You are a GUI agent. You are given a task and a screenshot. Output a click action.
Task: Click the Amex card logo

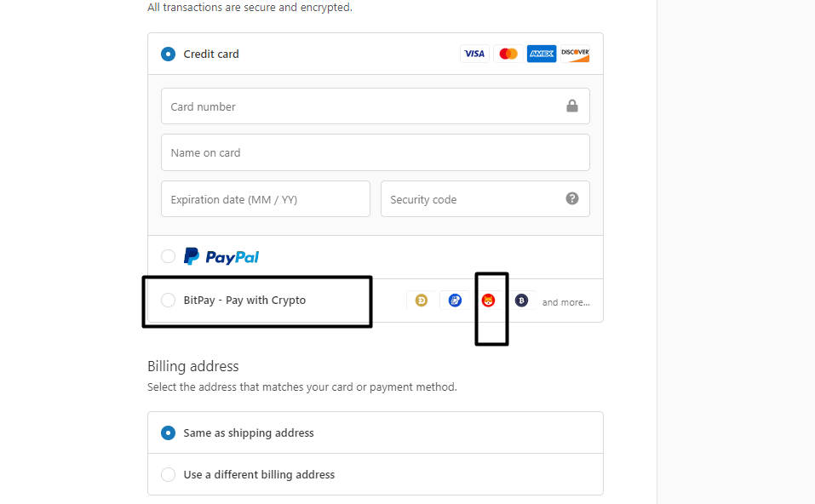coord(542,54)
